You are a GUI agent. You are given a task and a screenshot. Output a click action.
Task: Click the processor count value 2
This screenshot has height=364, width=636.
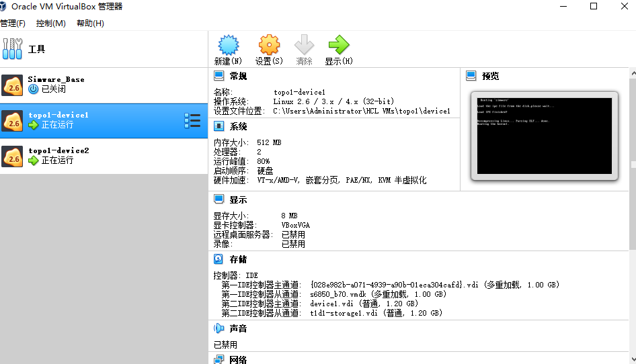pyautogui.click(x=260, y=152)
